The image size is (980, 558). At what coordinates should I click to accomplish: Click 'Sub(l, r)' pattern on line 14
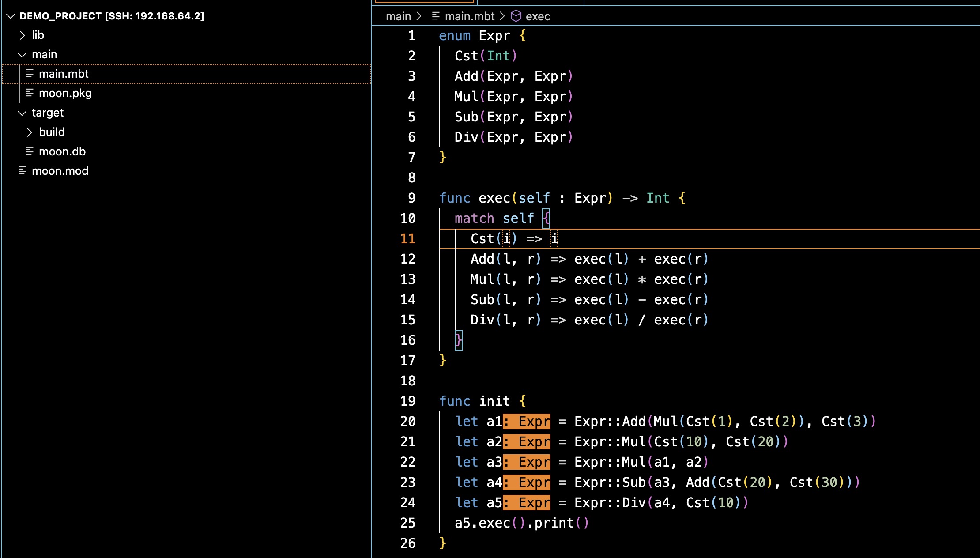[506, 300]
